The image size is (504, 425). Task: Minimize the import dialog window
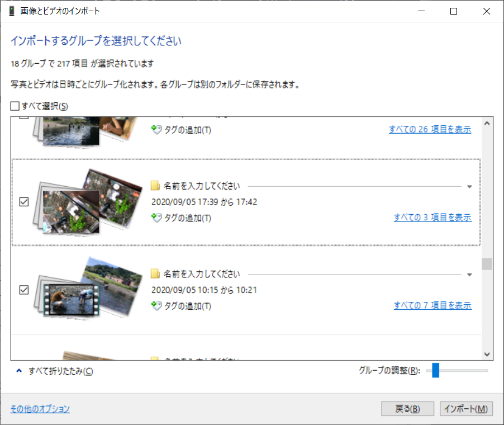click(x=421, y=11)
